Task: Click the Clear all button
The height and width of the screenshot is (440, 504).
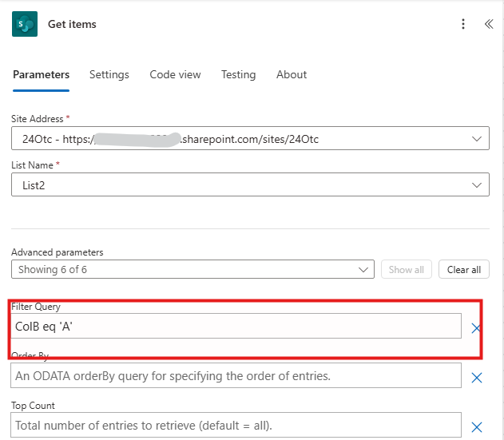Action: click(464, 269)
